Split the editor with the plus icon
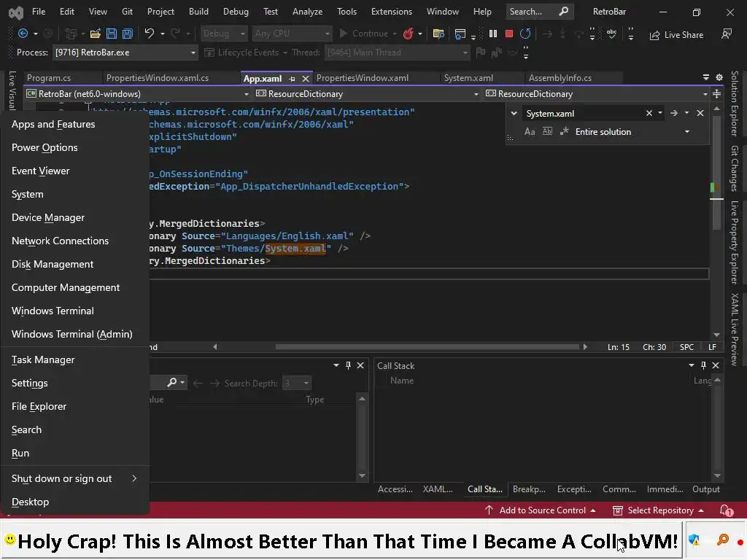747x560 pixels. tap(716, 94)
